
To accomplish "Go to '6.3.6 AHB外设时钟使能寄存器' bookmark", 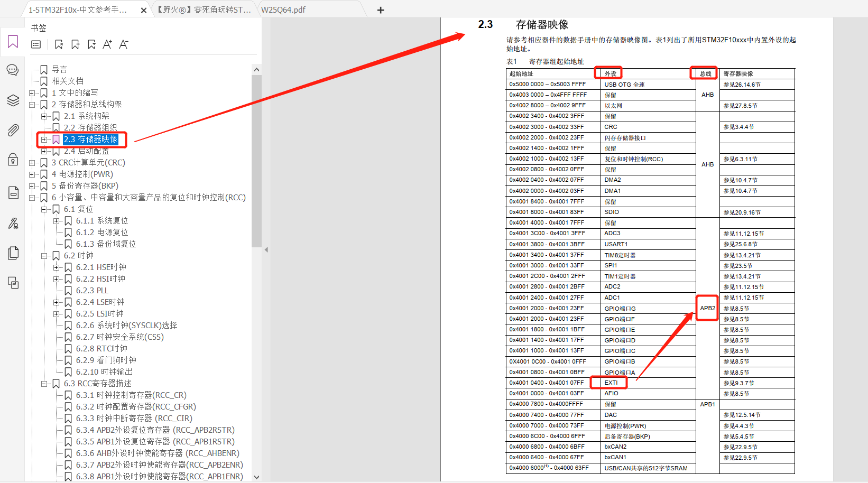I will 158,453.
